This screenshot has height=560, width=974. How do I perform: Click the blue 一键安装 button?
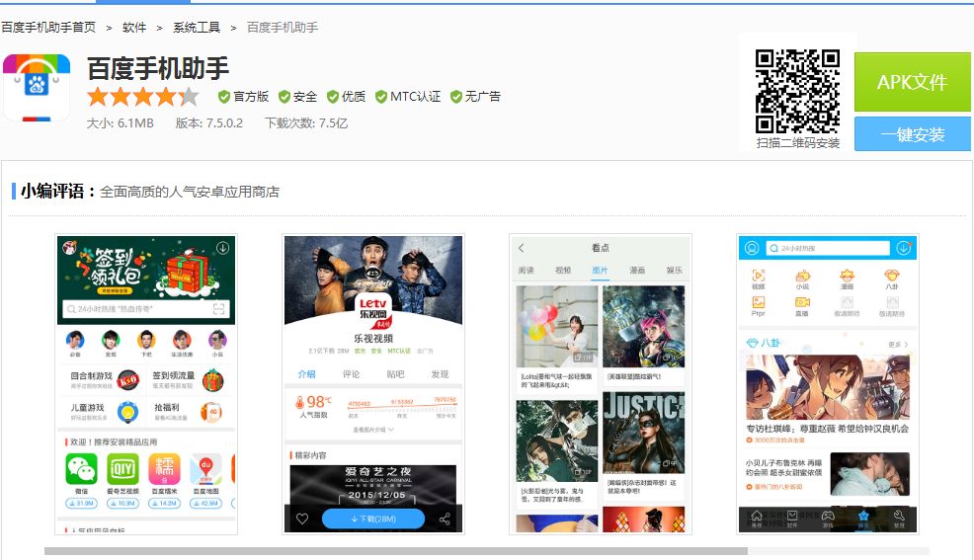[x=912, y=134]
